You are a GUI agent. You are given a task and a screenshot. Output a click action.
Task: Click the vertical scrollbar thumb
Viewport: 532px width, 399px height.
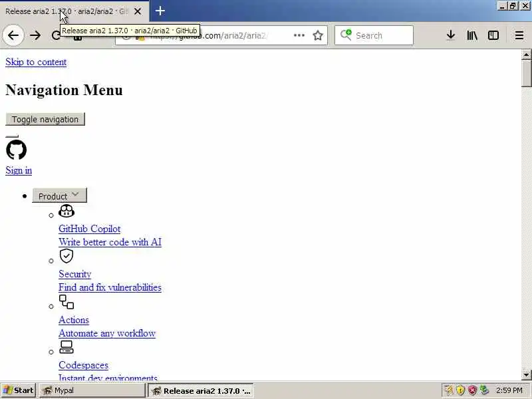click(x=526, y=74)
